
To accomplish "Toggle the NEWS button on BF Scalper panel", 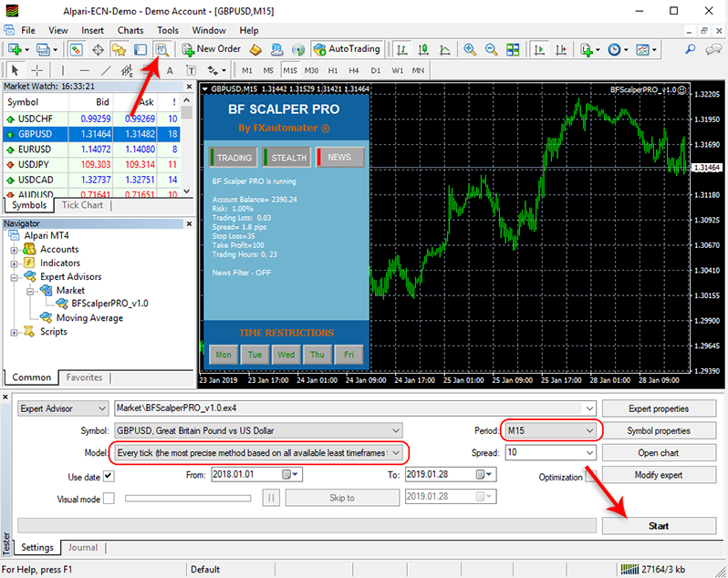I will [339, 158].
